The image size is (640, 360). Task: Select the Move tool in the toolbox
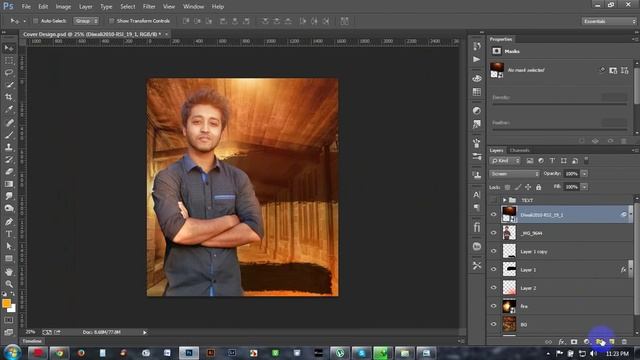coord(9,48)
